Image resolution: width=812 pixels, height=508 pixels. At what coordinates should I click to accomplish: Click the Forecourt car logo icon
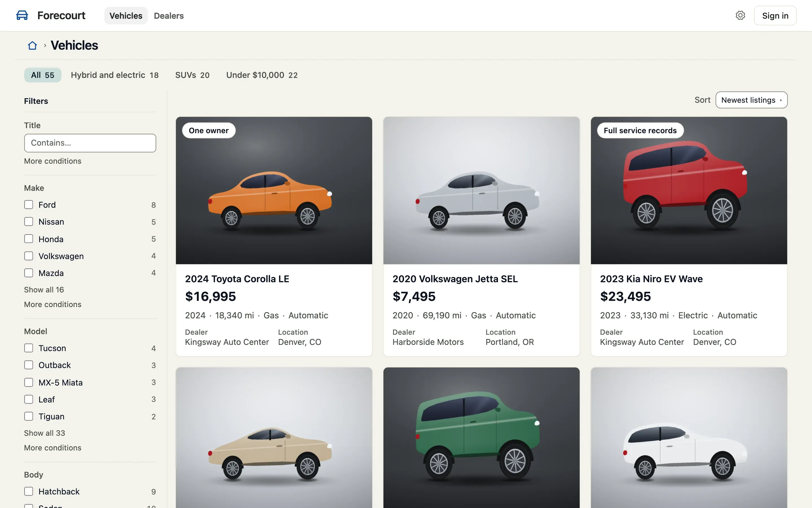22,16
